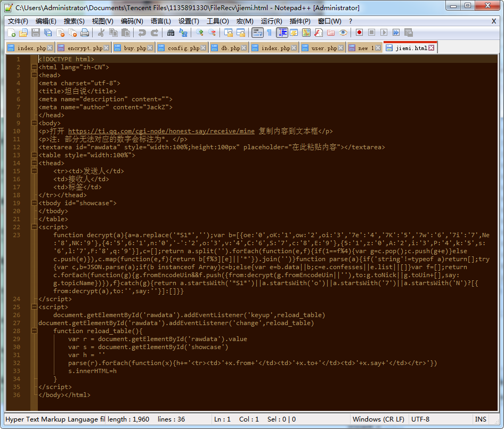
Task: Collapse the table block at line 13
Action: tap(34, 155)
